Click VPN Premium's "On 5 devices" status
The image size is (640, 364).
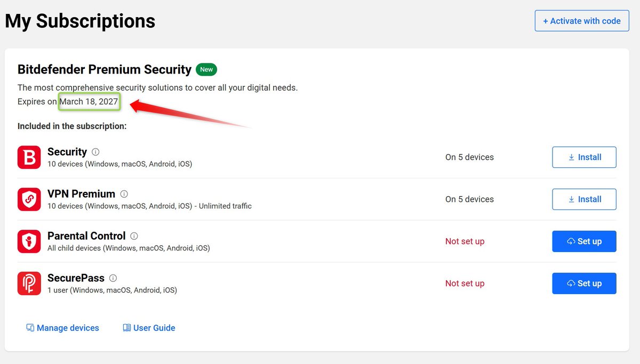469,199
